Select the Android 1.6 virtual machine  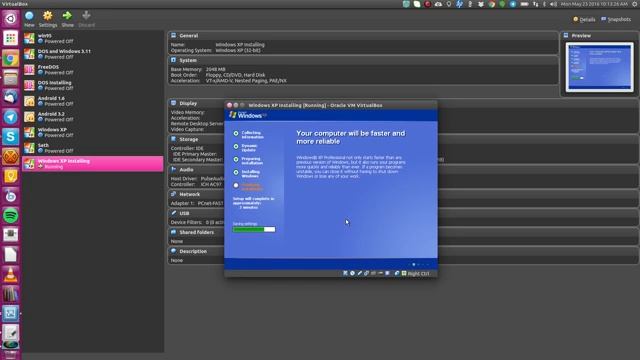coord(93,101)
